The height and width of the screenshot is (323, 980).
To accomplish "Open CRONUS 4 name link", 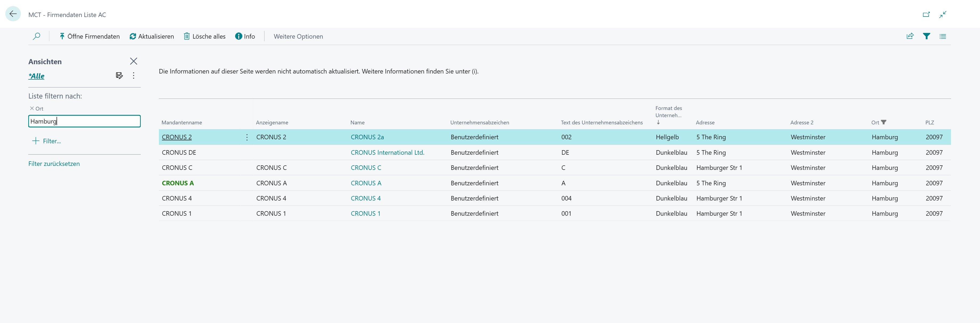I will click(366, 198).
